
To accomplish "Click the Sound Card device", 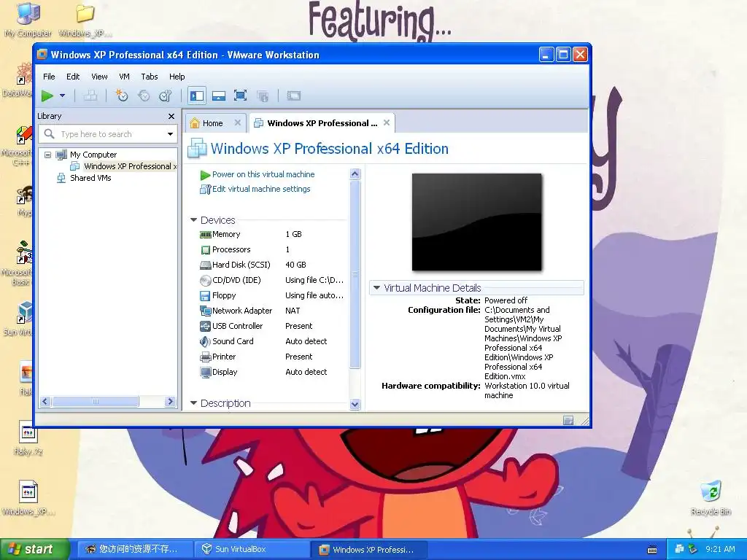I will point(271,341).
